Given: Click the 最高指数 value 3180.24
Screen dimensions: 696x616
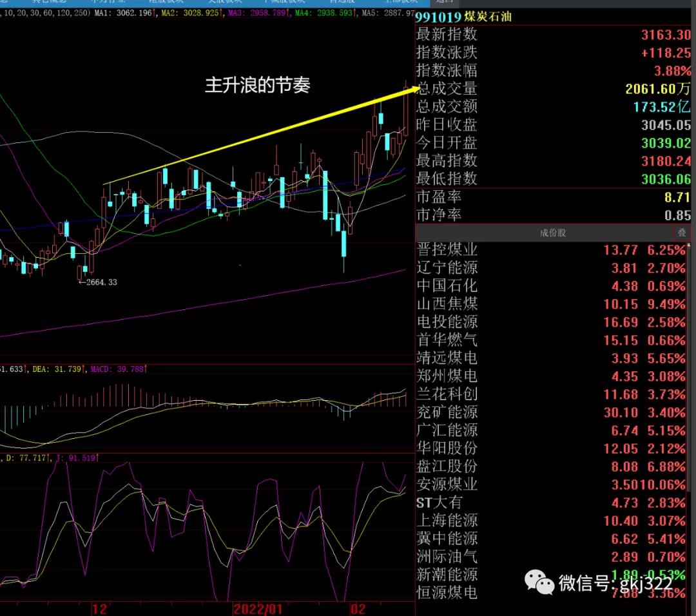Looking at the screenshot, I should pyautogui.click(x=666, y=161).
